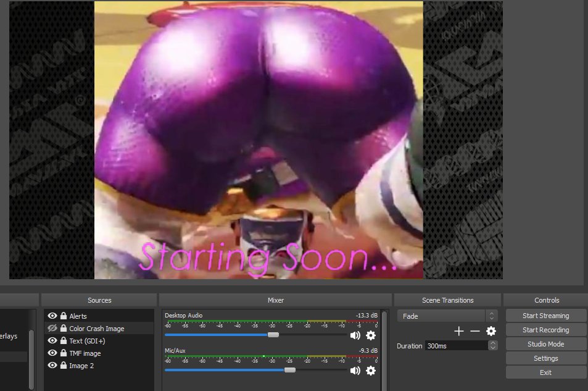Viewport: 588px width, 391px height.
Task: Click the Scene Transitions panel header
Action: [x=447, y=300]
